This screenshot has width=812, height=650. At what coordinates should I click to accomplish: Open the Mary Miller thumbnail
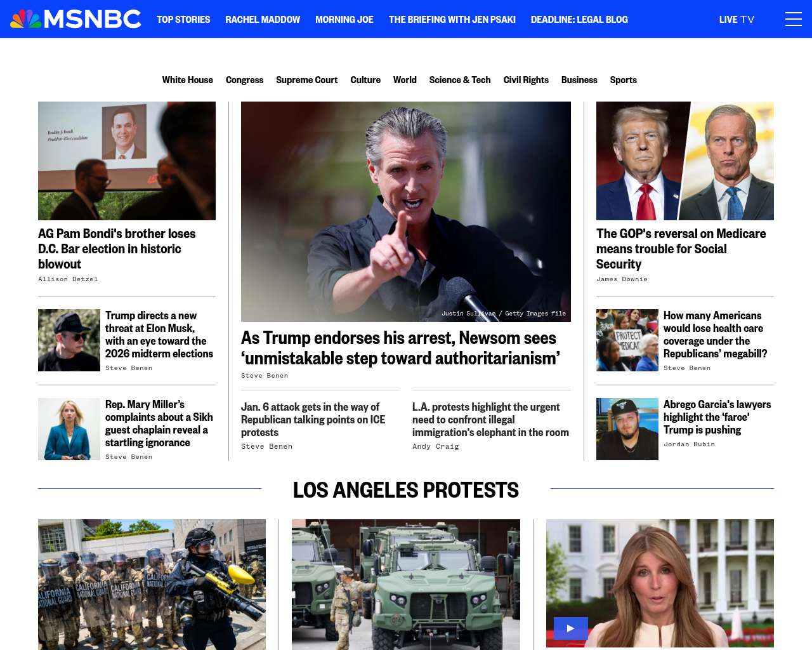69,429
